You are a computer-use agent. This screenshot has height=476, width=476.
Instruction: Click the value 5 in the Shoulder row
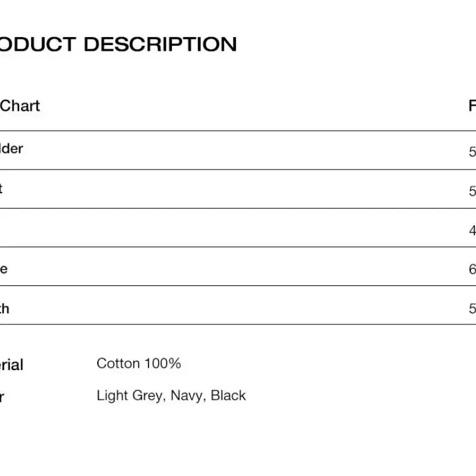(472, 152)
